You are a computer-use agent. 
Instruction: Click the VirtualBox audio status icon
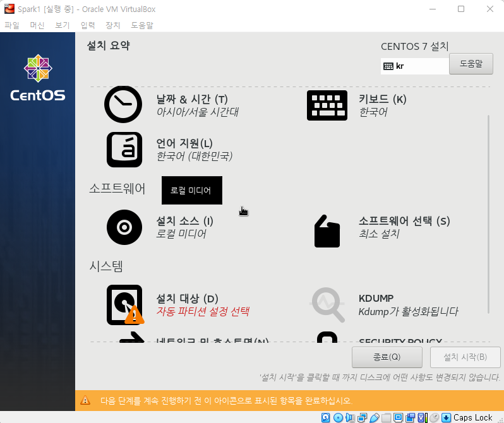[x=350, y=417]
